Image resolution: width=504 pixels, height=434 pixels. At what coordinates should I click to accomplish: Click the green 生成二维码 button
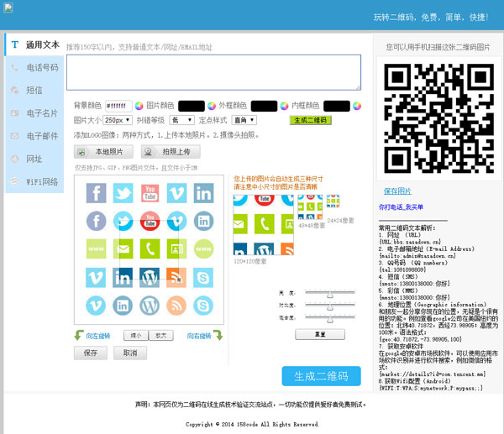(x=311, y=121)
